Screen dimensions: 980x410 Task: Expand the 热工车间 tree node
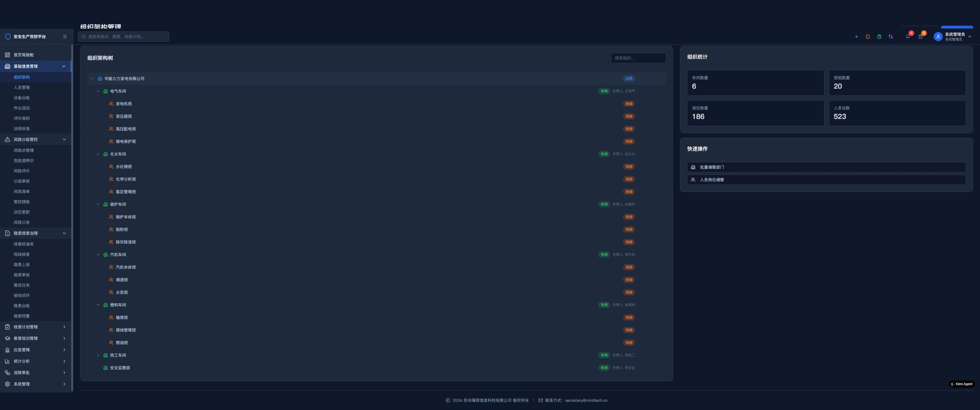pyautogui.click(x=98, y=355)
